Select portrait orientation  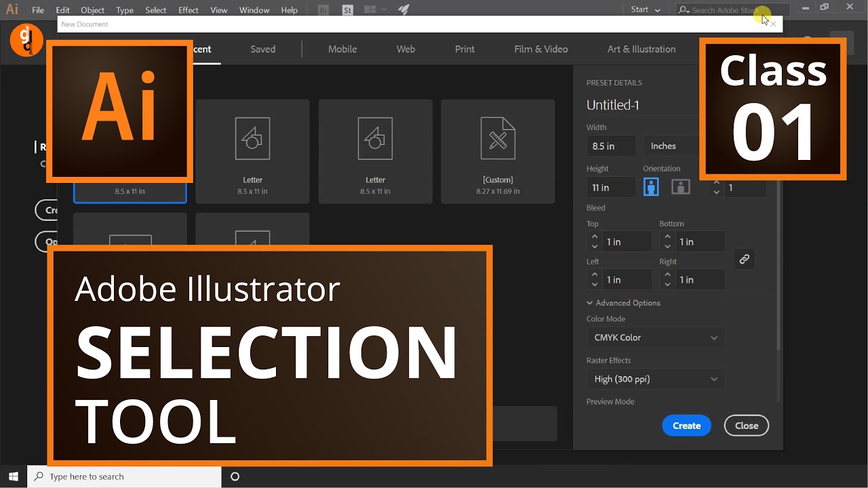[x=651, y=187]
